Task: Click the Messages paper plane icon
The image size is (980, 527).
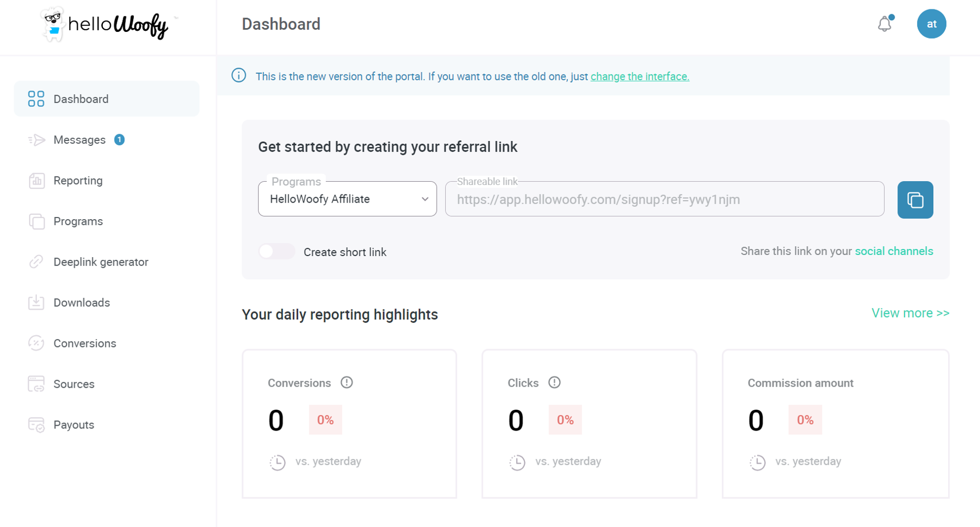Action: (36, 140)
